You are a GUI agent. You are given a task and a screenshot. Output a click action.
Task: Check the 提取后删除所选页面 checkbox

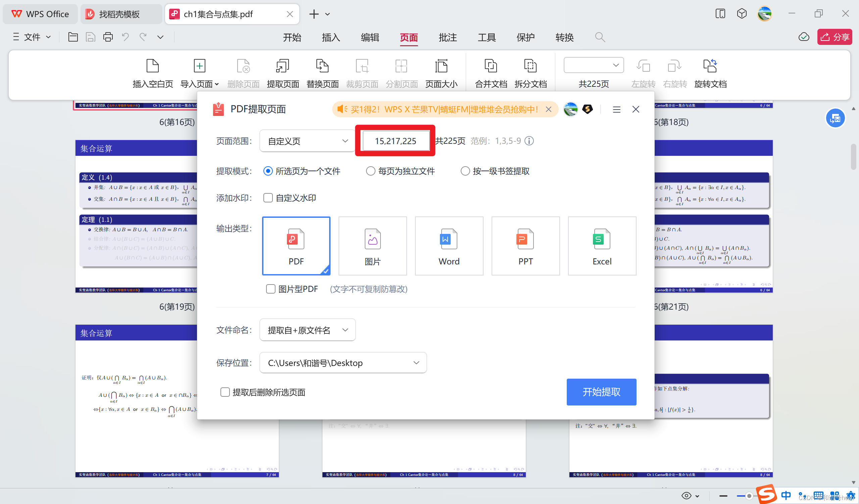point(225,392)
